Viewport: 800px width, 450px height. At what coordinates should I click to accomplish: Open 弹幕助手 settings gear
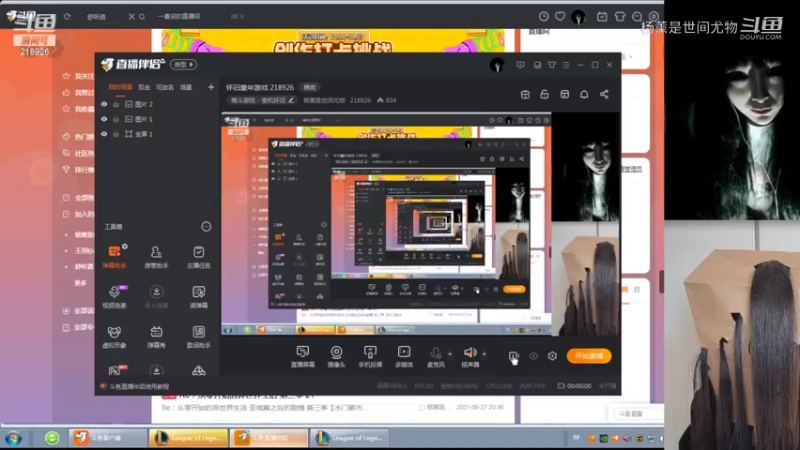(x=125, y=246)
